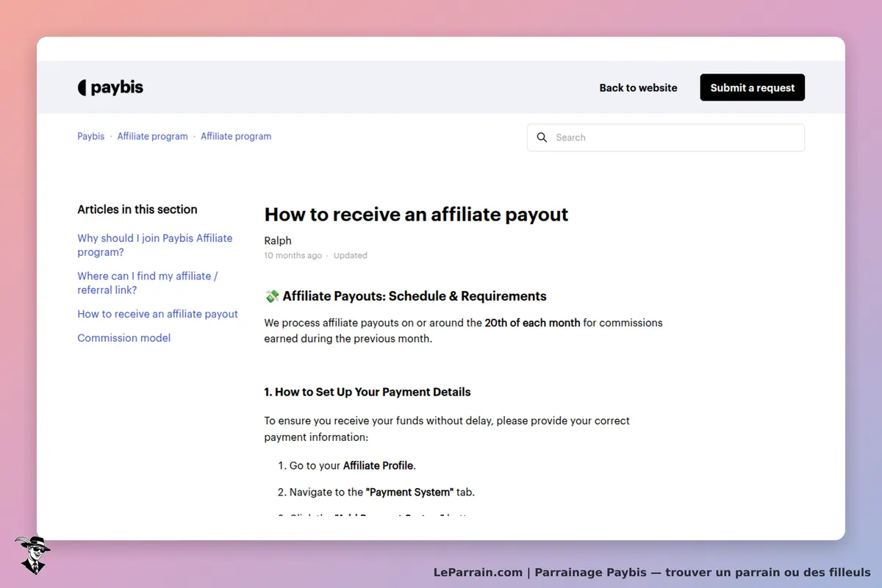Open Why should I join Paybis Affiliate program article

click(x=155, y=245)
